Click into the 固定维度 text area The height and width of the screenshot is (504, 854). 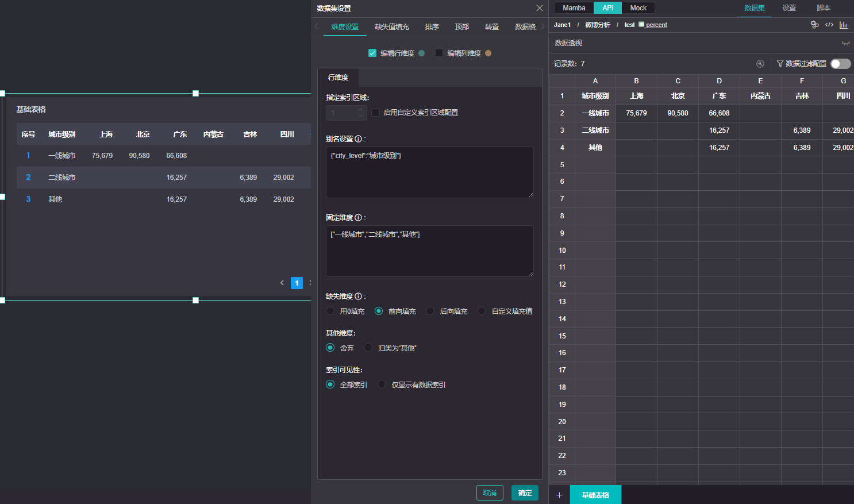click(430, 251)
